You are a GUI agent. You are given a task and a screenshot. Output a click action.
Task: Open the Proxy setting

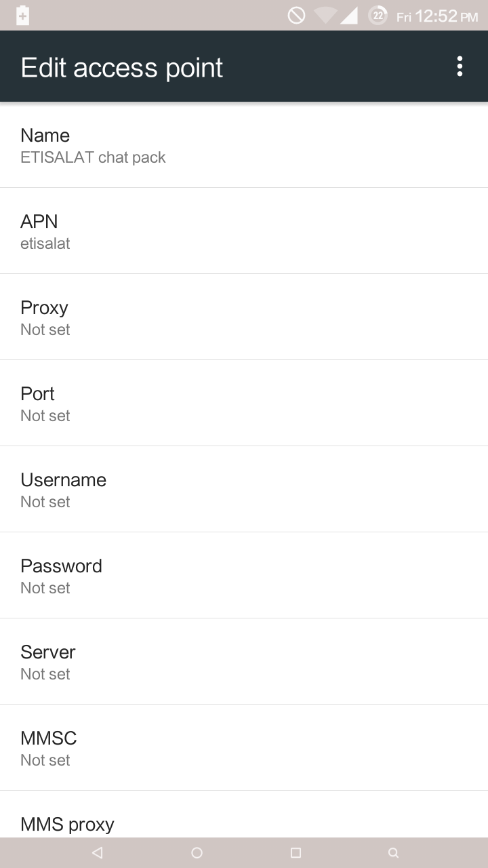coord(244,317)
